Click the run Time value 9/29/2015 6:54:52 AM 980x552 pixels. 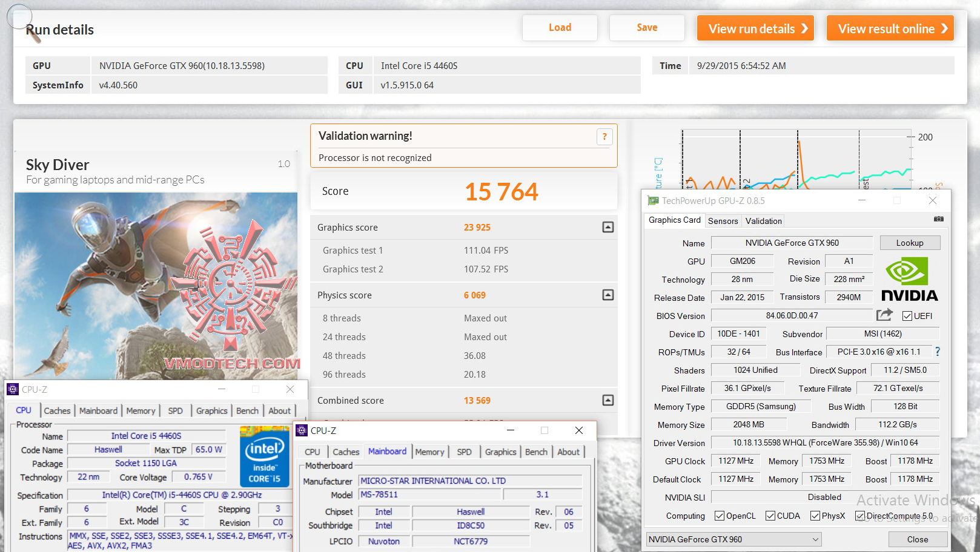coord(741,66)
